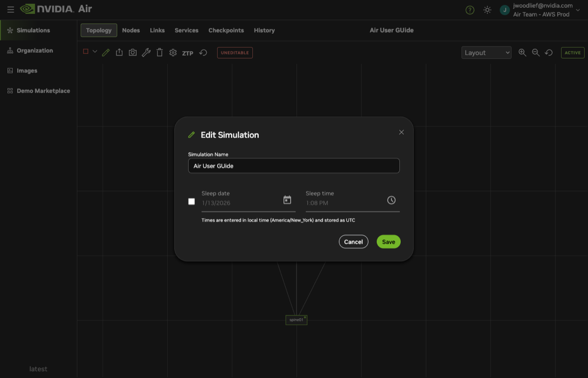The width and height of the screenshot is (588, 378).
Task: Enable the sleep date checkbox
Action: coord(192,202)
